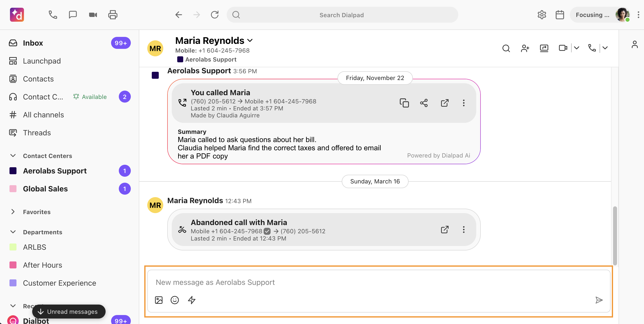Image resolution: width=644 pixels, height=324 pixels.
Task: Open settings gear icon
Action: [542, 15]
